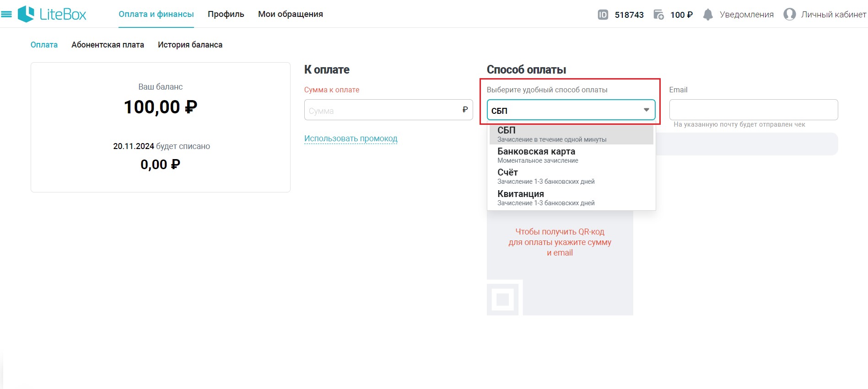Click the 100,00 ₽ balance amount
Screen dimensions: 868x389
click(x=161, y=107)
